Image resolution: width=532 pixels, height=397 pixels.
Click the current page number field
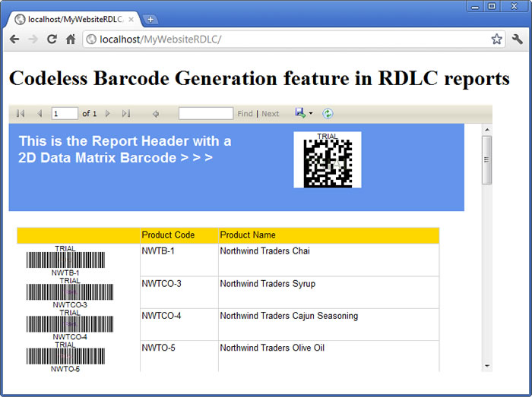[x=65, y=113]
